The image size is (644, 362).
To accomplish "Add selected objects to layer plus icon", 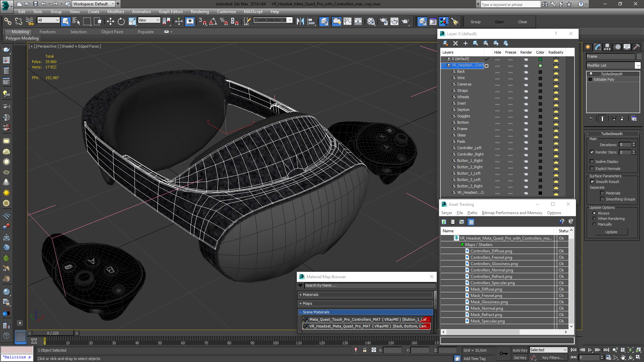I will pos(465,43).
